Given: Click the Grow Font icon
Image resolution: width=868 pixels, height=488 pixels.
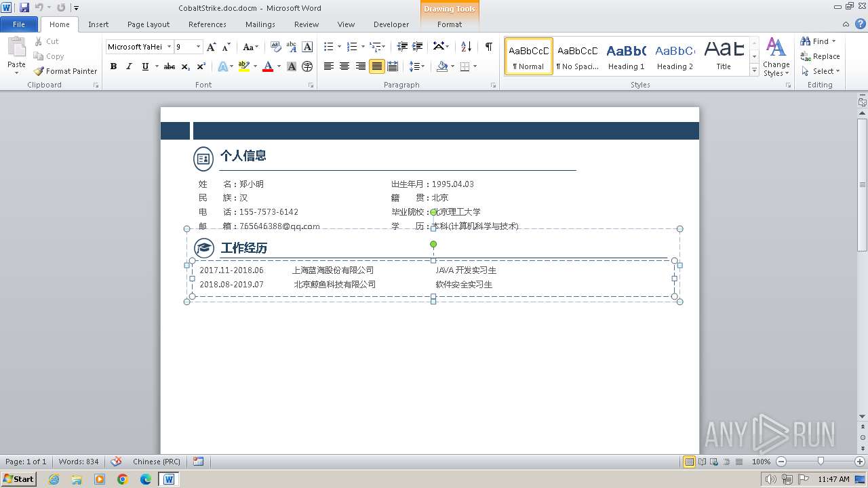Looking at the screenshot, I should [x=212, y=47].
